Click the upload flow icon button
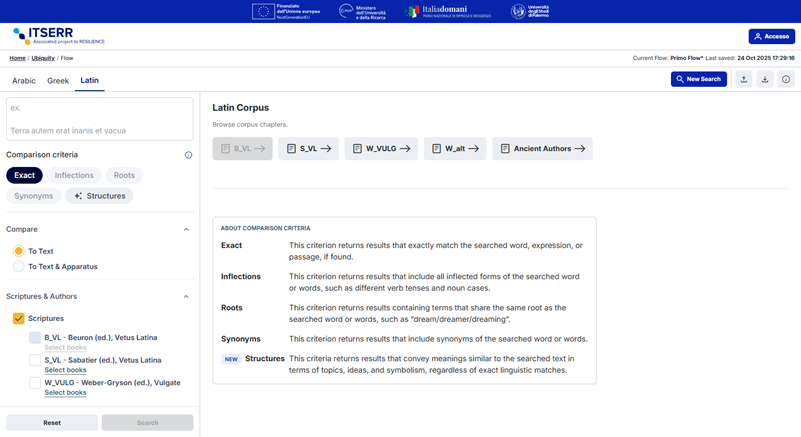Viewport: 801px width, 437px height. pyautogui.click(x=743, y=79)
